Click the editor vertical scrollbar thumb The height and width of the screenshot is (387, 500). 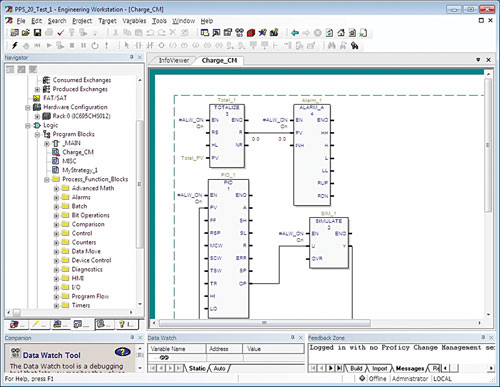coord(488,145)
